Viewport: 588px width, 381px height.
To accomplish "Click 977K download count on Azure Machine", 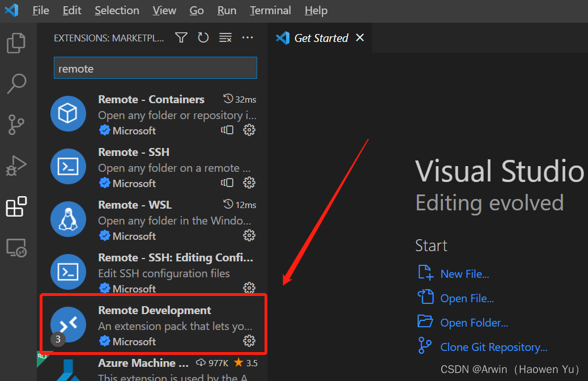I will 212,363.
